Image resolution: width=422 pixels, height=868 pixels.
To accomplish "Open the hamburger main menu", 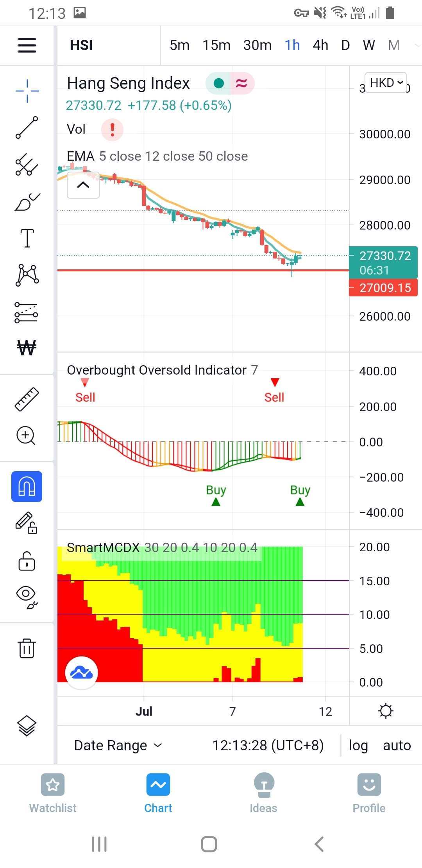I will coord(27,45).
